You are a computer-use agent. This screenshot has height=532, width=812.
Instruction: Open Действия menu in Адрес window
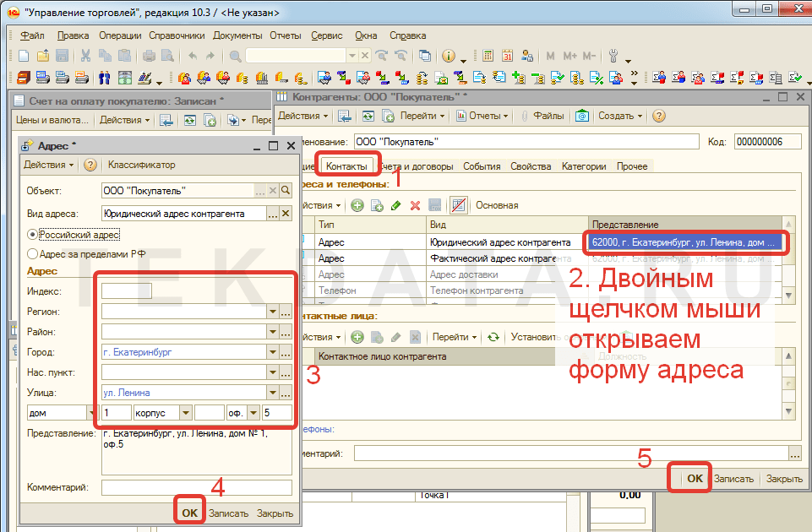(48, 165)
